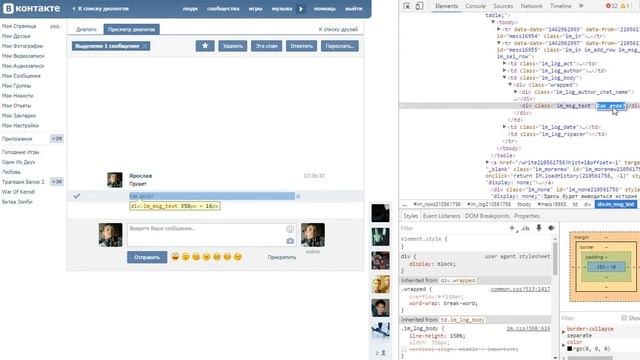Open the Timeline tab in DevTools
This screenshot has width=640, height=360.
[x=560, y=6]
